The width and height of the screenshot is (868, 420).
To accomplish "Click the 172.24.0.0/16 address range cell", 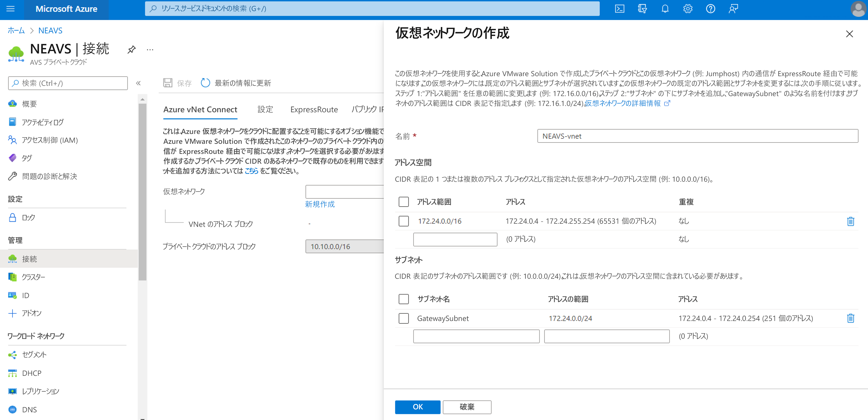I will [439, 221].
